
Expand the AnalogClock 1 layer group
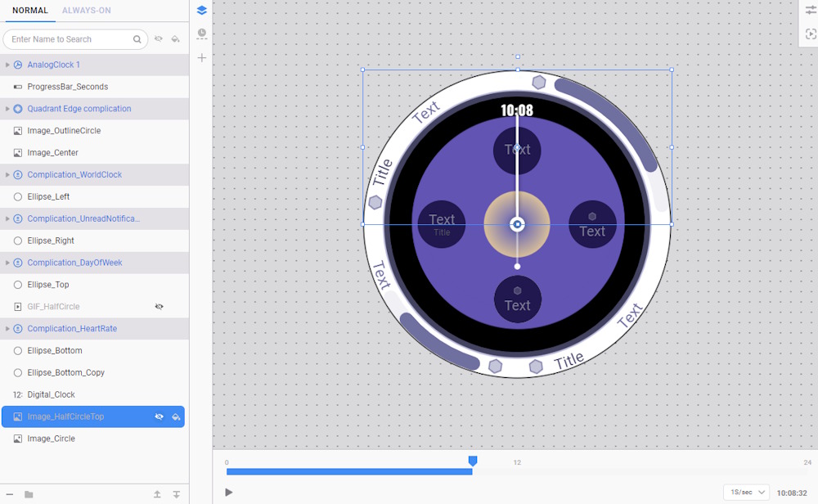(x=7, y=65)
